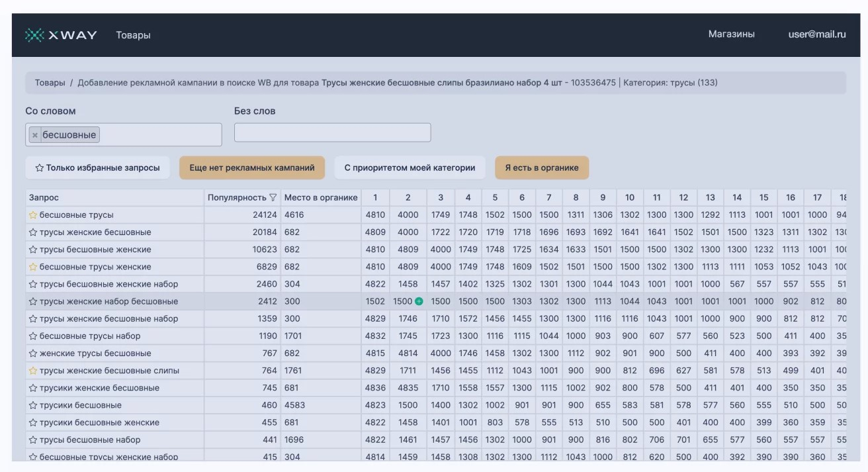Turn off the «Я есть в органике» filter
The image size is (868, 472).
coord(541,168)
